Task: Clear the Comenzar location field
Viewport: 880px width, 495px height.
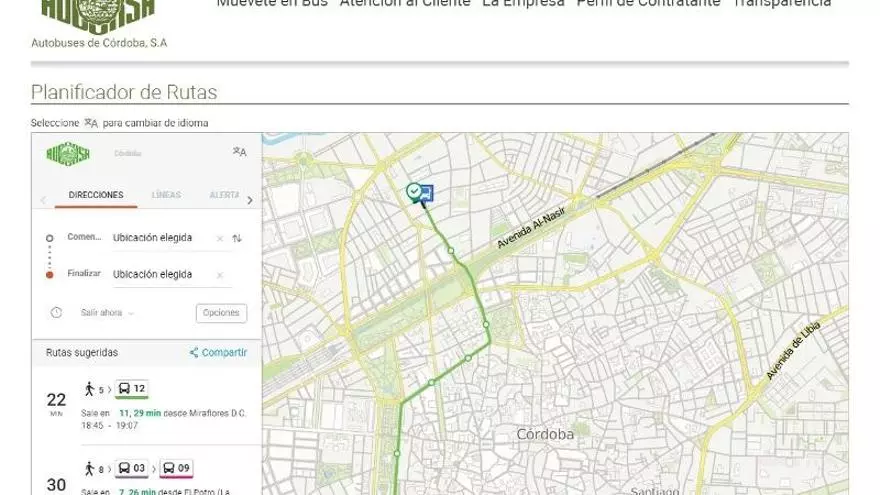Action: [x=219, y=238]
